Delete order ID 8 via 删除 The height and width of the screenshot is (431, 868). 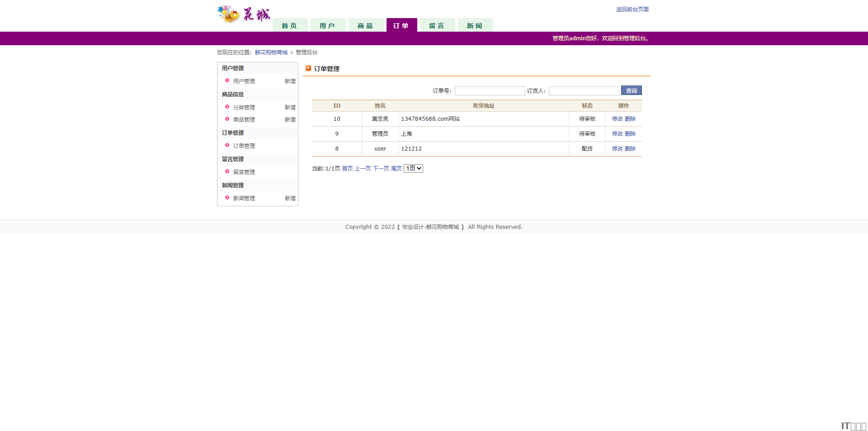coord(630,149)
